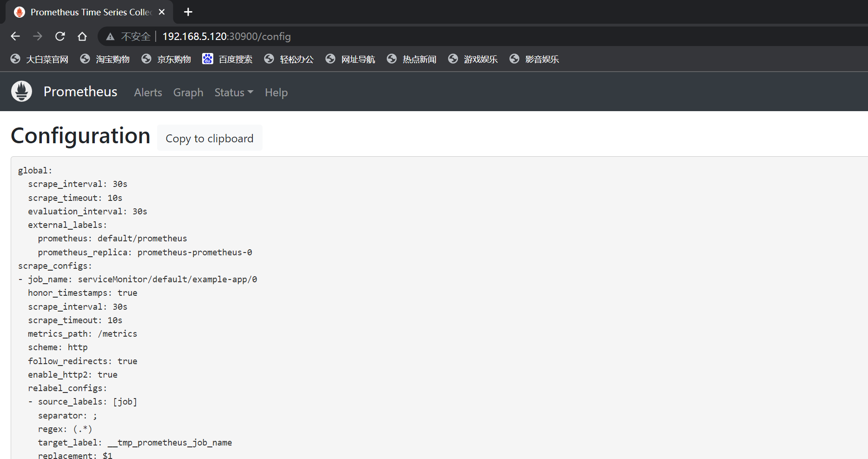868x459 pixels.
Task: Open the Graph page
Action: point(188,93)
